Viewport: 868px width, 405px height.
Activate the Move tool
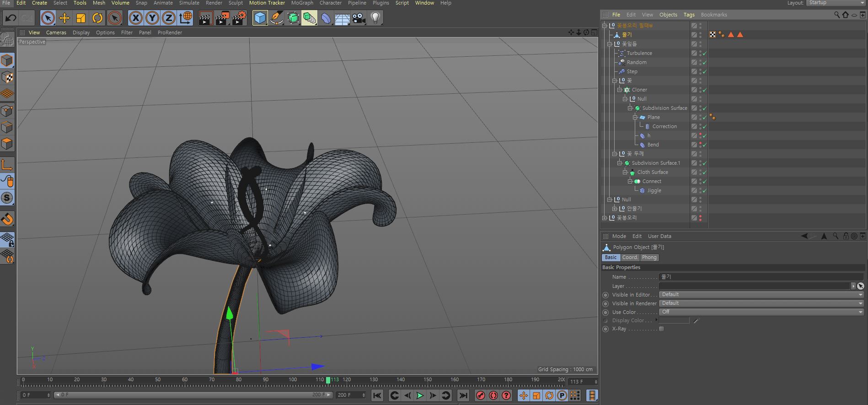pyautogui.click(x=64, y=18)
